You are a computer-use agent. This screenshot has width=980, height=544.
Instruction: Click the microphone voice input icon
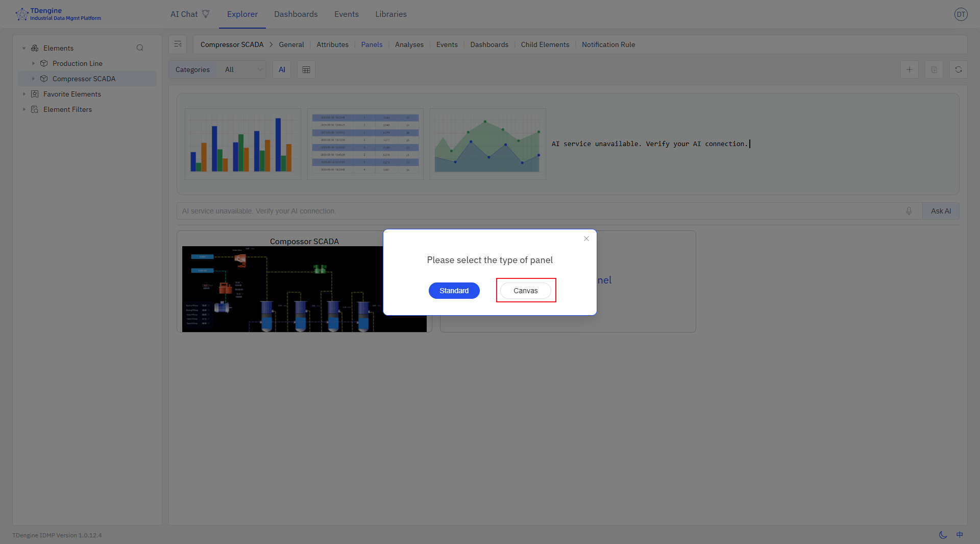click(909, 211)
